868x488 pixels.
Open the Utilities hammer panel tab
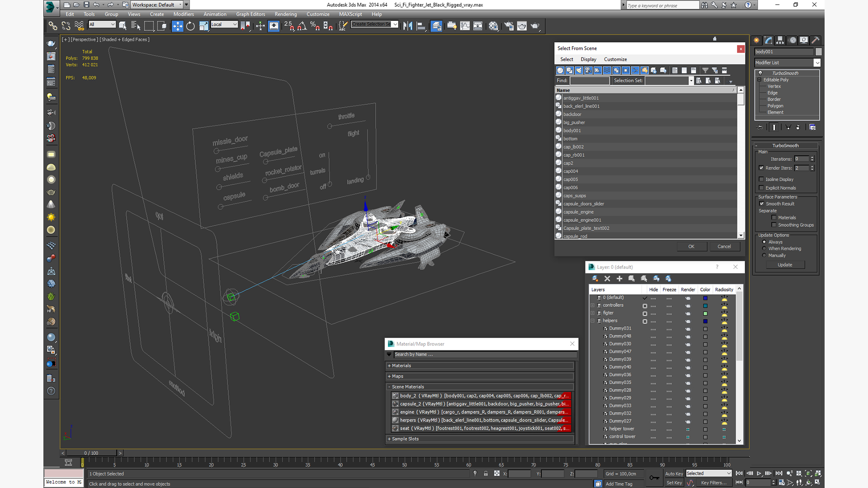[x=816, y=40]
